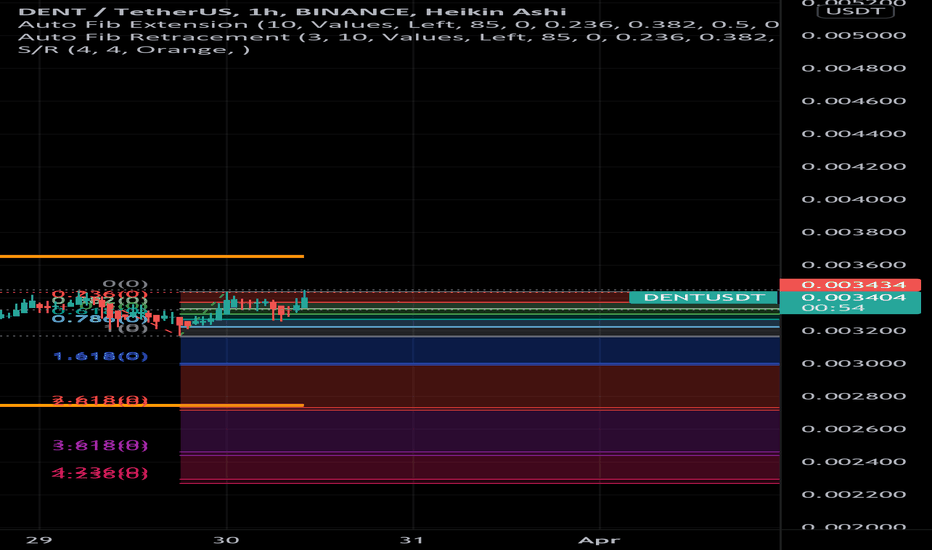
Task: Click inside the purple 3.618 Fib zone
Action: [x=480, y=431]
